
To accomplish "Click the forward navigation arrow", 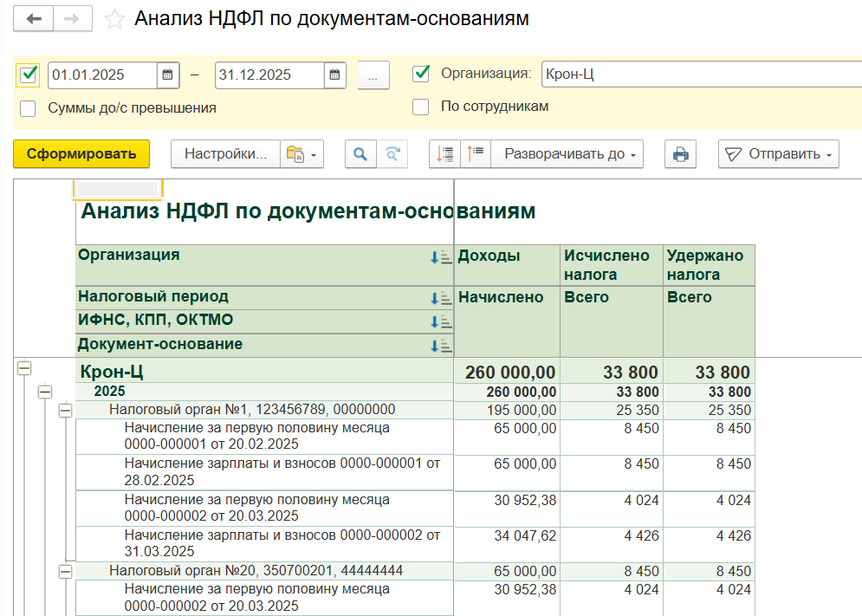I will pyautogui.click(x=74, y=19).
